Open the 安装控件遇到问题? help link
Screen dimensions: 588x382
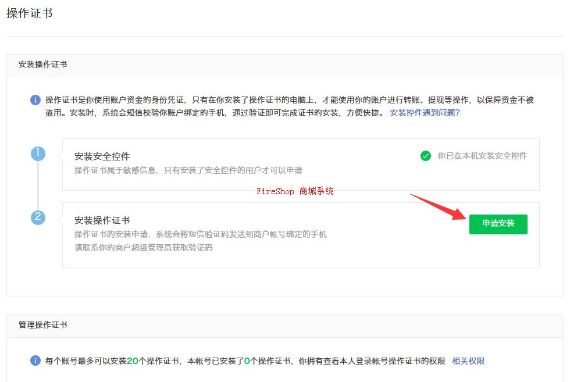[425, 113]
